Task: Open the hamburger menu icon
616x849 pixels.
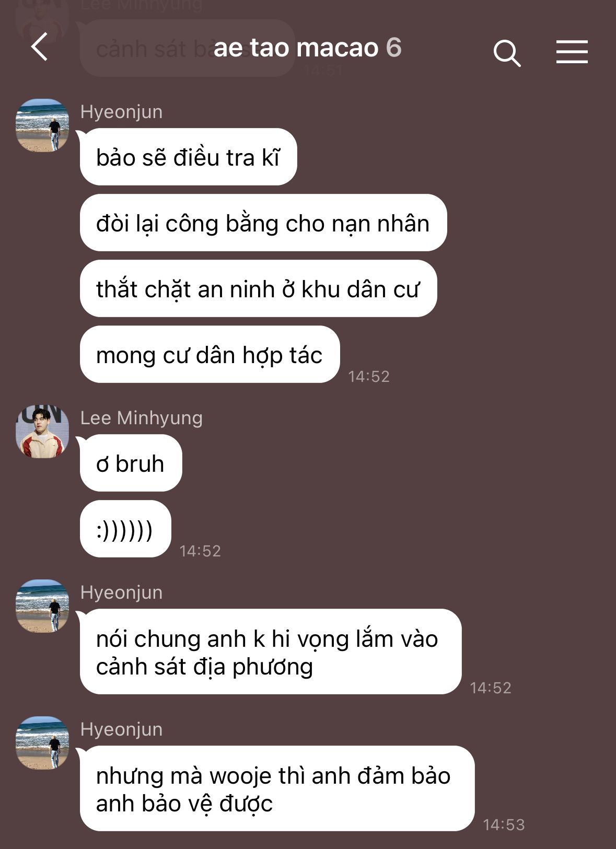Action: pyautogui.click(x=572, y=52)
